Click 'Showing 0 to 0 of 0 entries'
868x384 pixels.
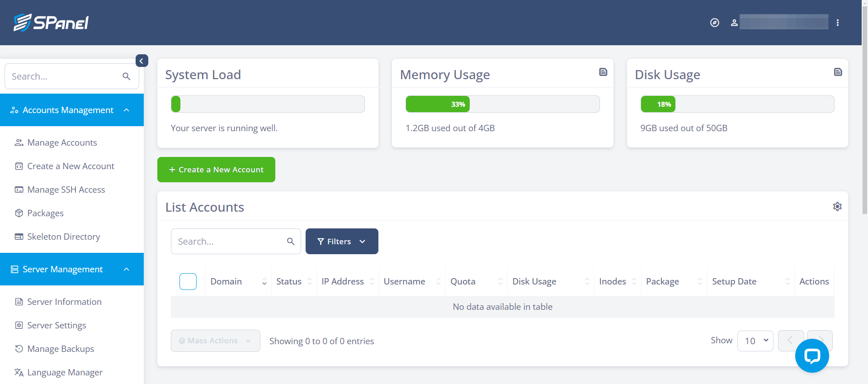point(322,341)
